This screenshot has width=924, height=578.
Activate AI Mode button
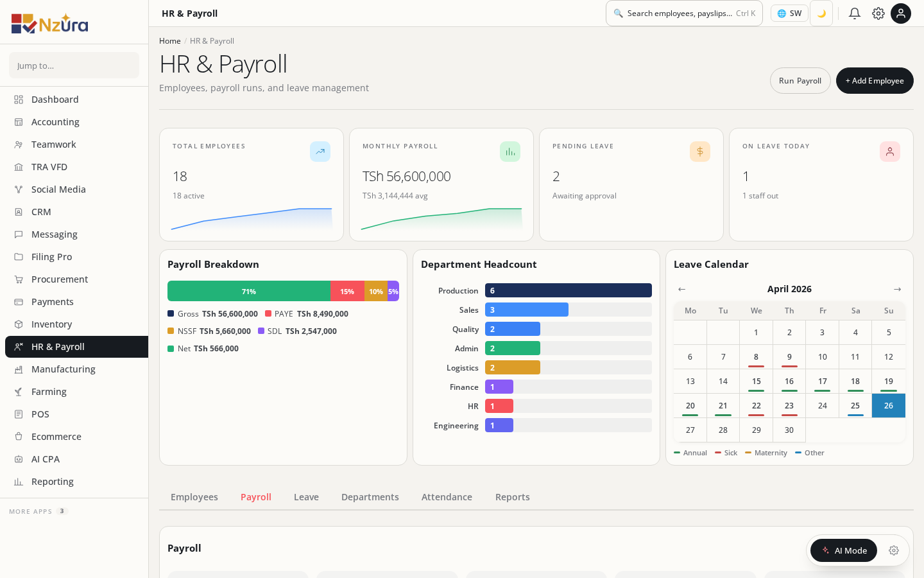844,550
